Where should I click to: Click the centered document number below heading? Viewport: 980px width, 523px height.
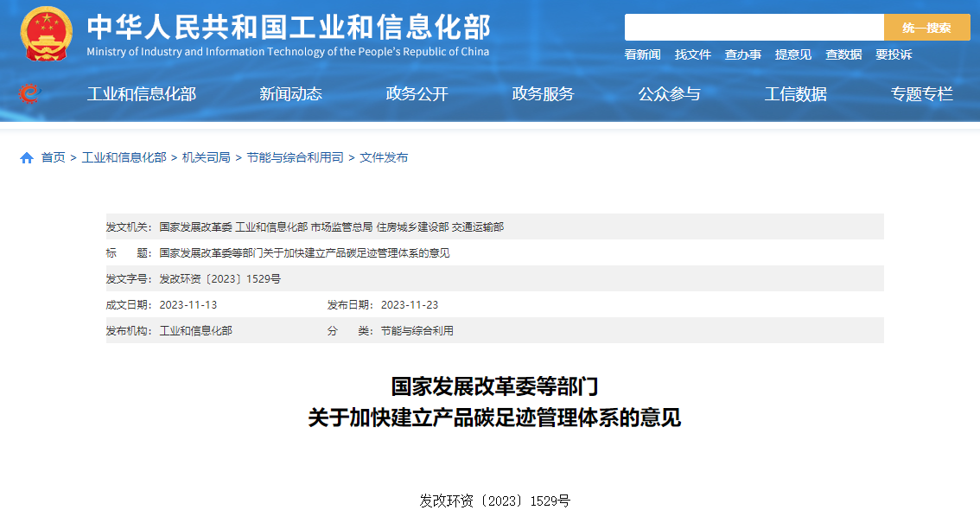(494, 501)
